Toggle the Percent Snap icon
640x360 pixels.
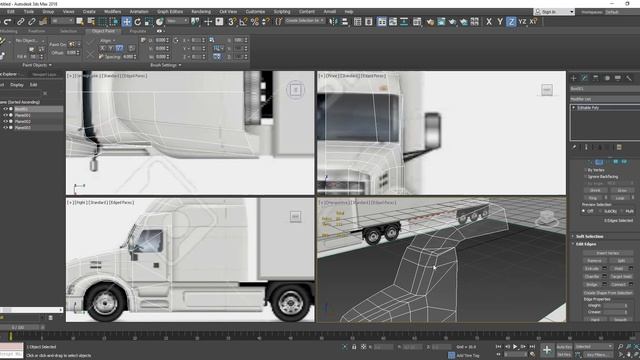(255, 22)
